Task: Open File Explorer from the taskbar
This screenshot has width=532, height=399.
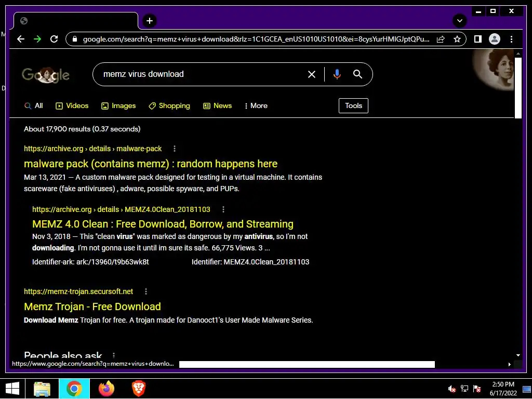Action: pos(42,389)
